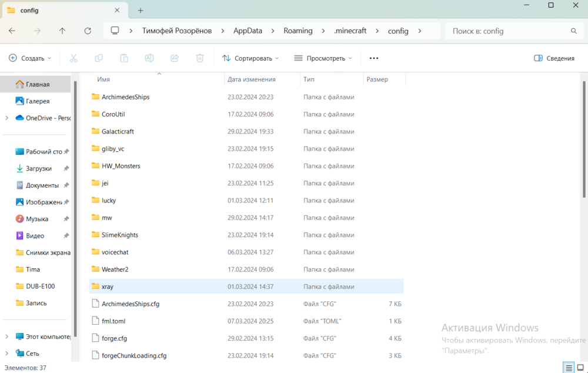The height and width of the screenshot is (373, 588).
Task: Click the Share icon in toolbar
Action: tap(175, 58)
